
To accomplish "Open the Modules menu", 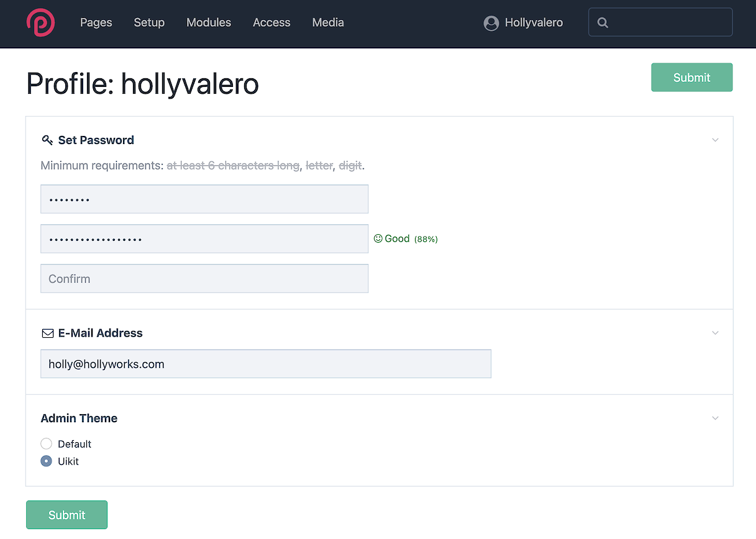I will click(x=209, y=23).
